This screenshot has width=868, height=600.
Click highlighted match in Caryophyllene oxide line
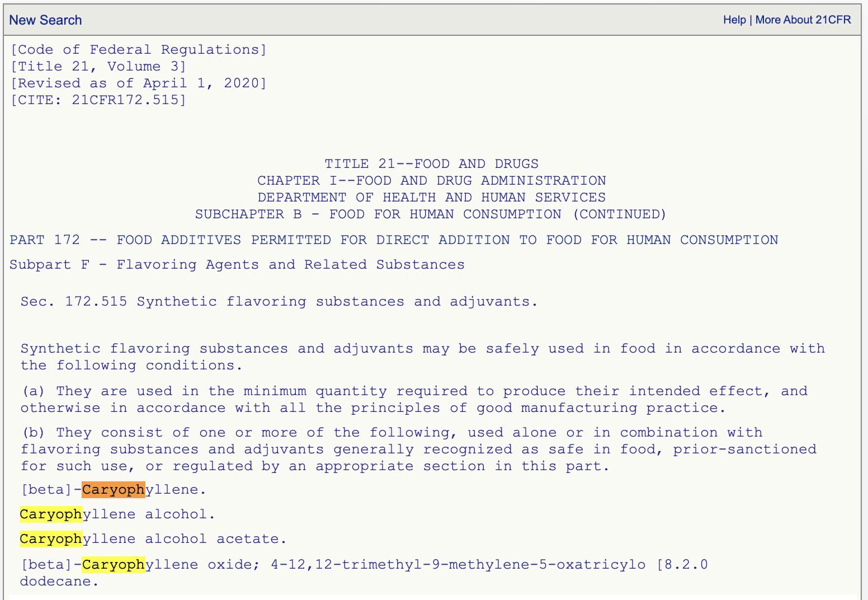point(113,564)
